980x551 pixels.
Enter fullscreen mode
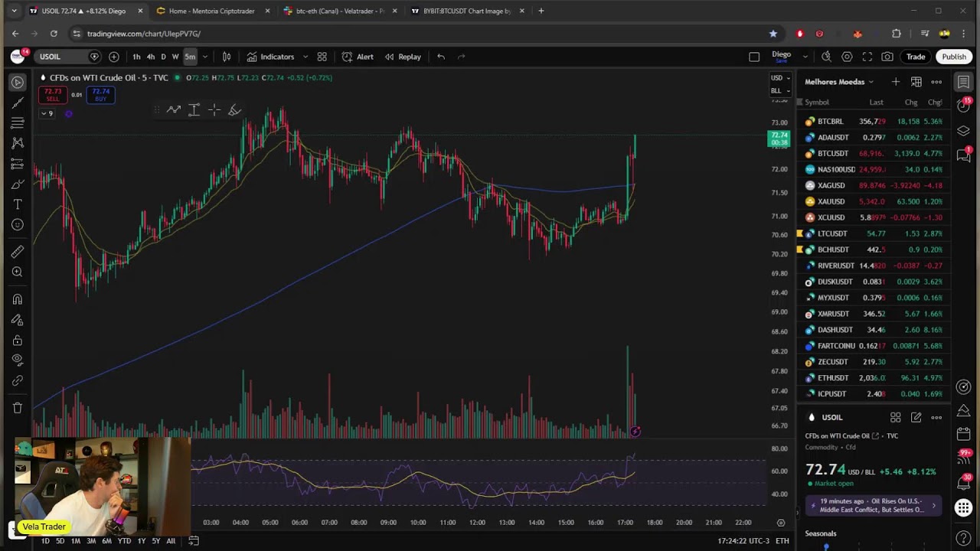click(x=867, y=57)
